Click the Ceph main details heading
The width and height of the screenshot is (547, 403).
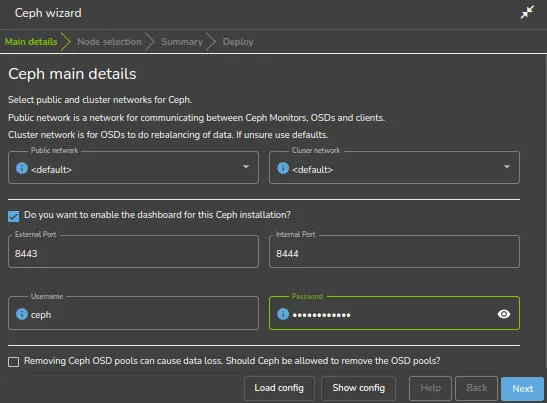(x=72, y=74)
